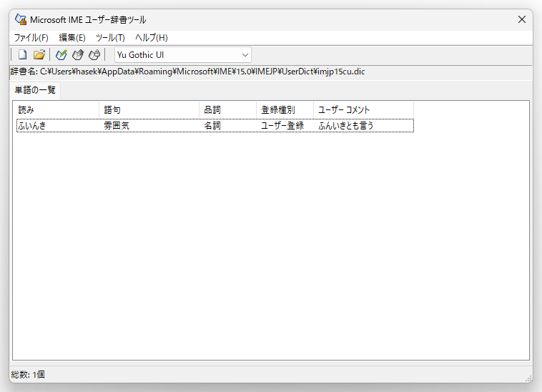The height and width of the screenshot is (392, 542).
Task: Open the Yu Gothic UI font dropdown
Action: [x=183, y=55]
